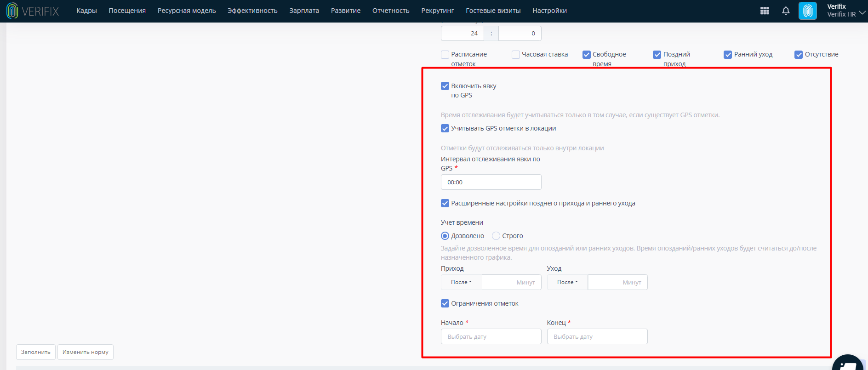Image resolution: width=868 pixels, height=370 pixels.
Task: Open the chat widget bubble
Action: pos(848,363)
